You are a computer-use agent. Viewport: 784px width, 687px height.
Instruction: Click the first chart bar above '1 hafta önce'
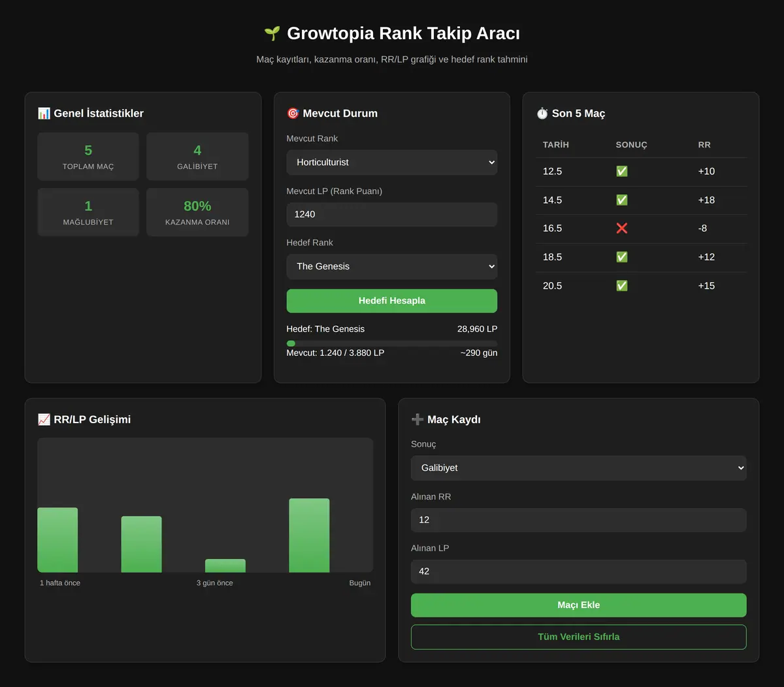click(57, 540)
